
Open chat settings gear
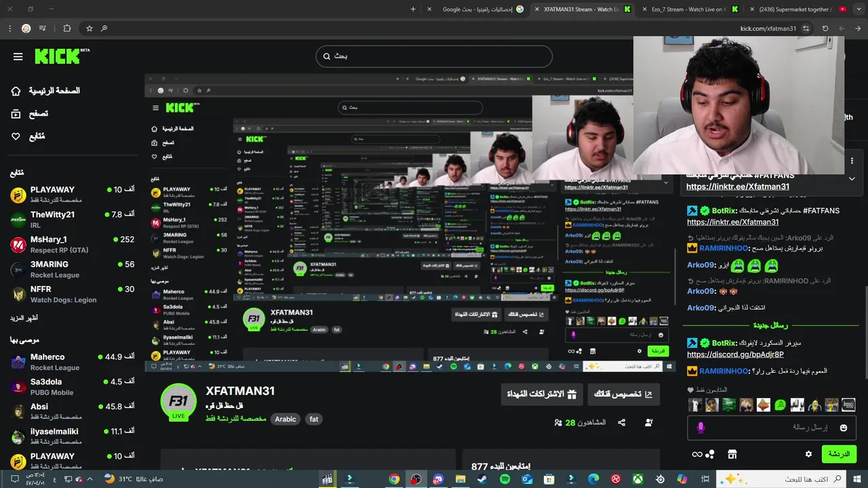808,454
